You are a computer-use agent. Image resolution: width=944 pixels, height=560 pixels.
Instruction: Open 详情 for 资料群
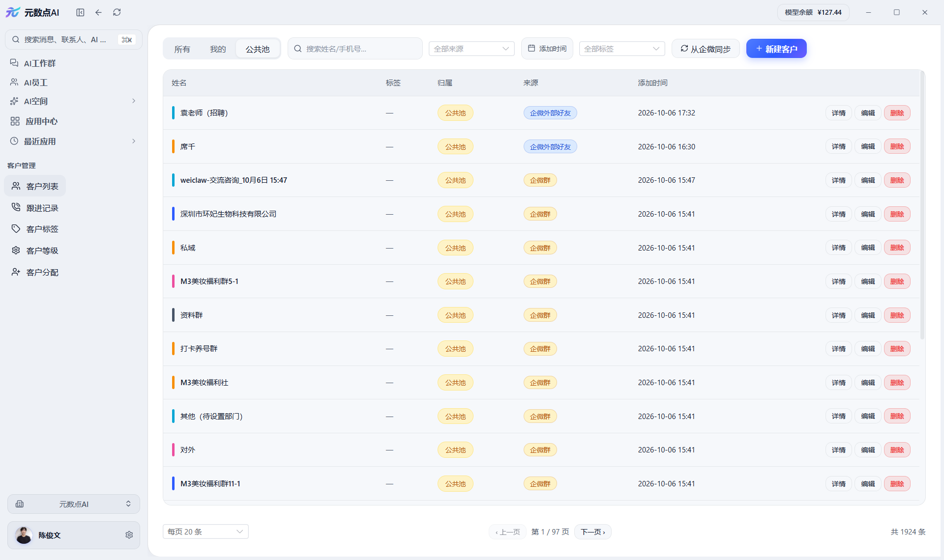click(x=838, y=315)
